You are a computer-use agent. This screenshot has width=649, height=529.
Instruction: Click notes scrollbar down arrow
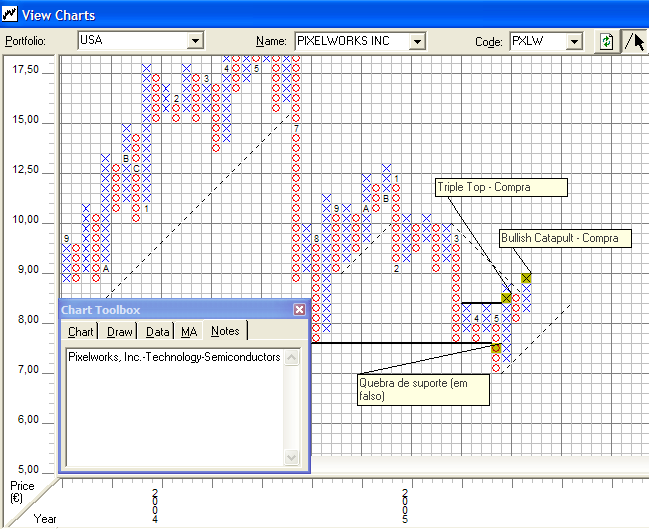pos(292,457)
